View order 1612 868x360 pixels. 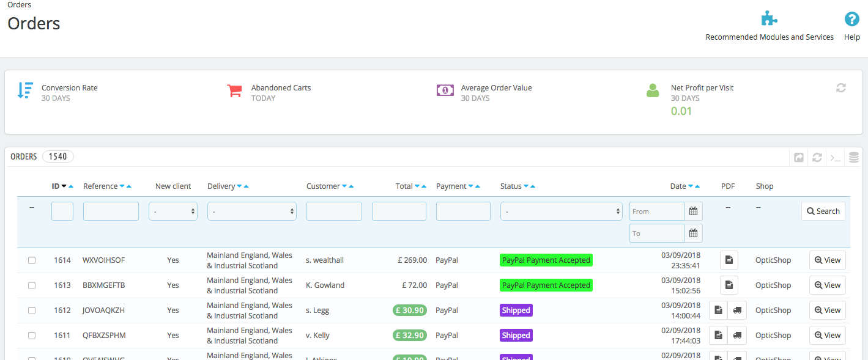point(828,310)
